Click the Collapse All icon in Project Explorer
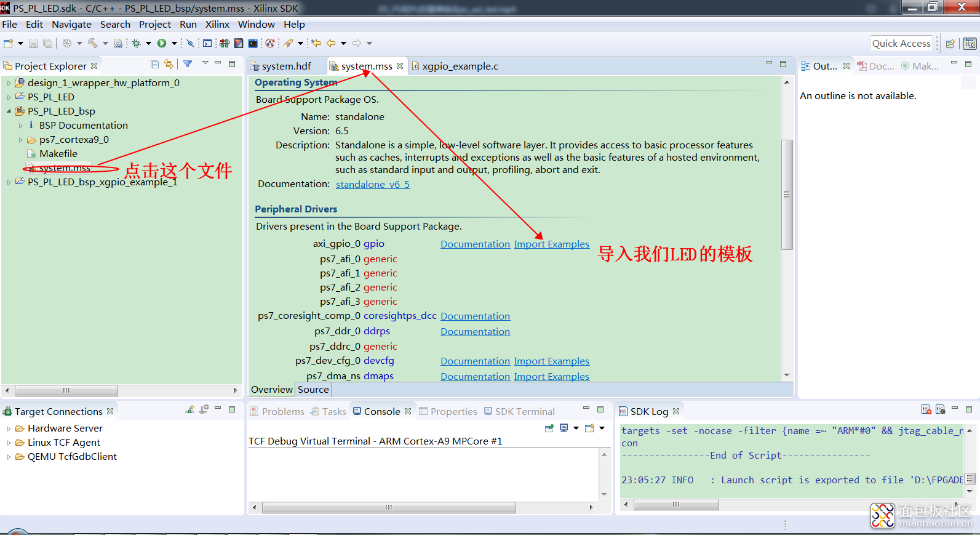The width and height of the screenshot is (980, 535). (155, 64)
